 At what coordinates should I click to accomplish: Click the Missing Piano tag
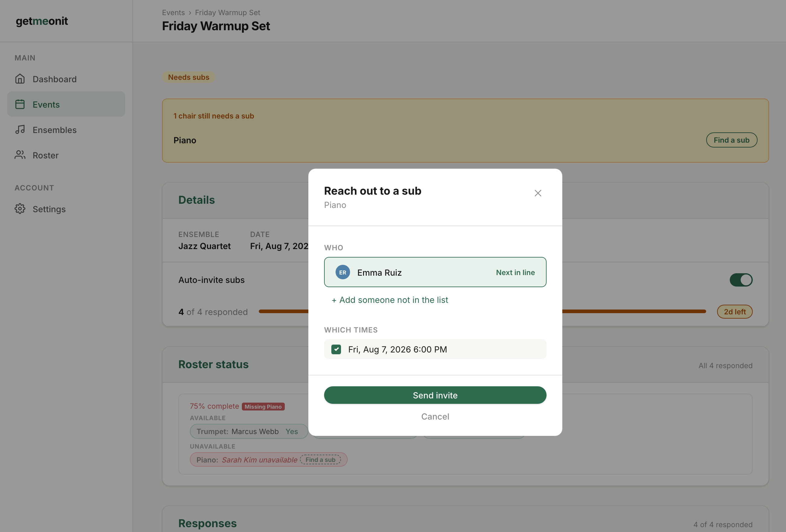point(263,407)
